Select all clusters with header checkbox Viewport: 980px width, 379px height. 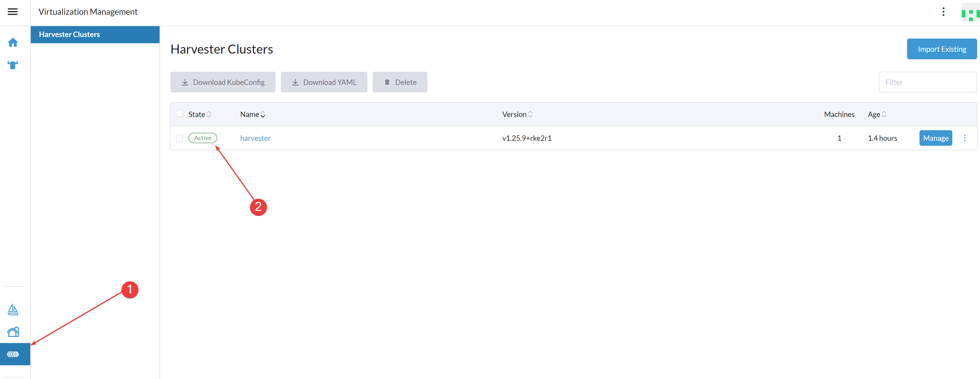[179, 113]
